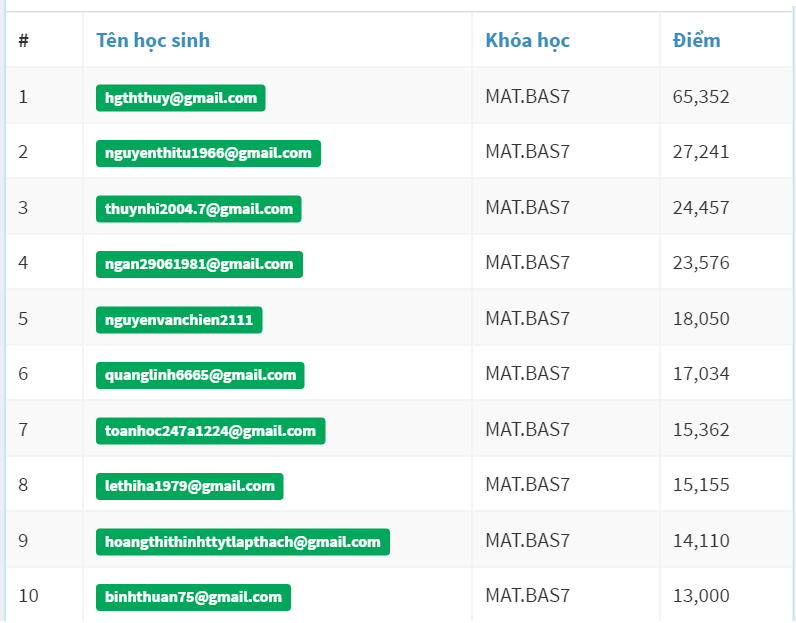Click score value 15,155
The image size is (796, 623).
pos(701,484)
